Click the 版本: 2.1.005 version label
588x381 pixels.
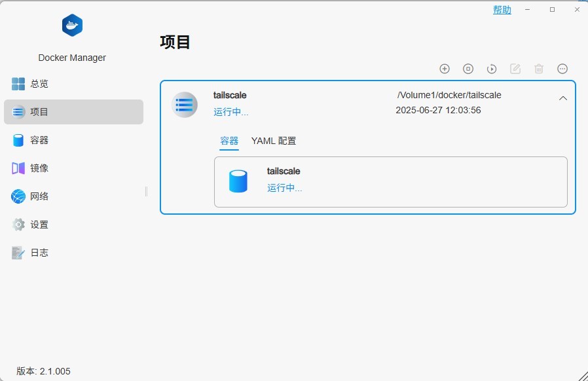43,371
